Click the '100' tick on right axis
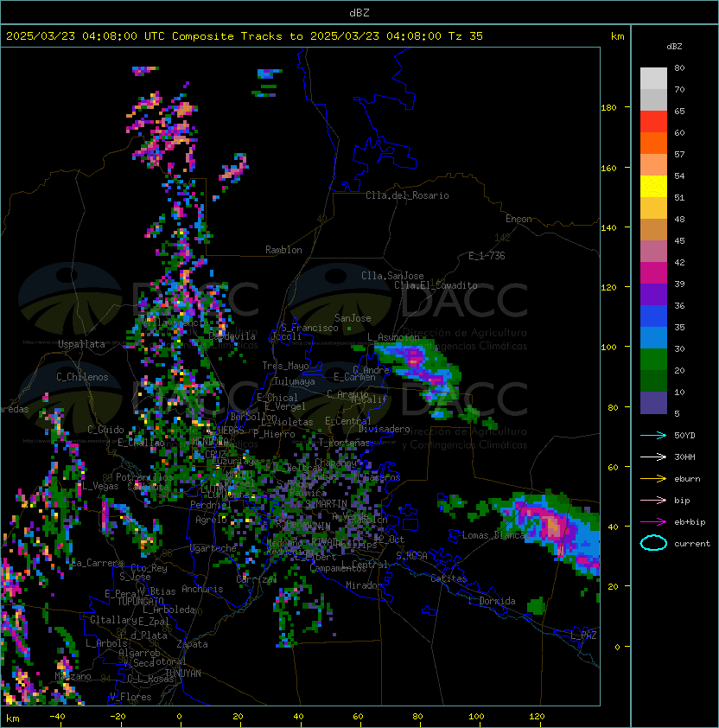The height and width of the screenshot is (728, 719). click(608, 348)
